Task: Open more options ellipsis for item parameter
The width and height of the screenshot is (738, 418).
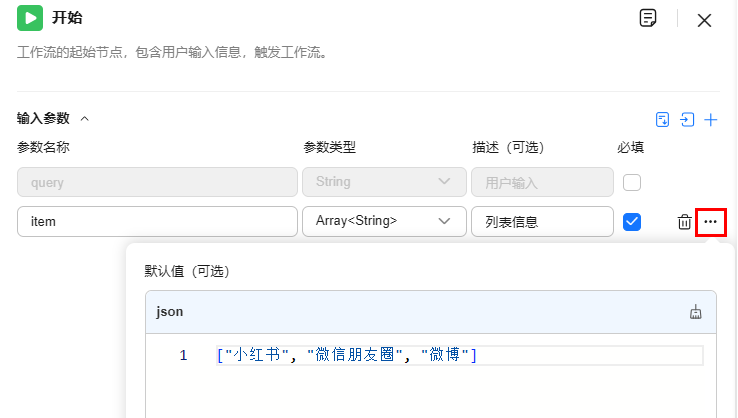Action: pyautogui.click(x=711, y=222)
